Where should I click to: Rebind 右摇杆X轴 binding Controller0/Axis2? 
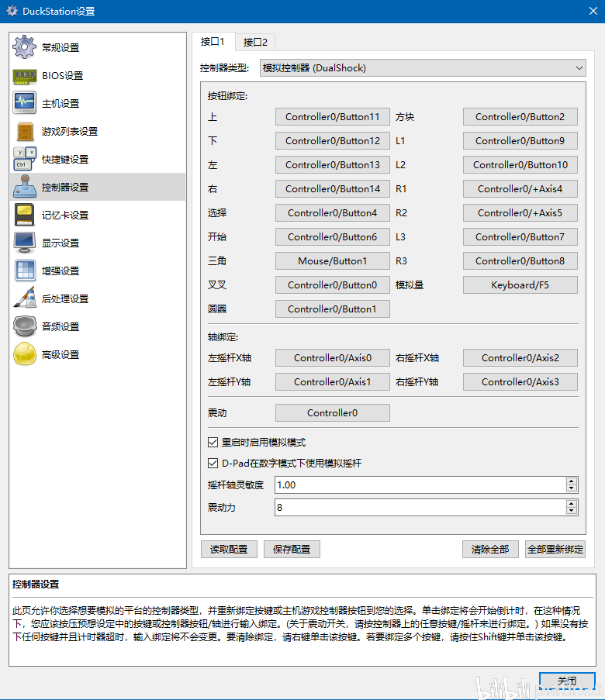520,357
